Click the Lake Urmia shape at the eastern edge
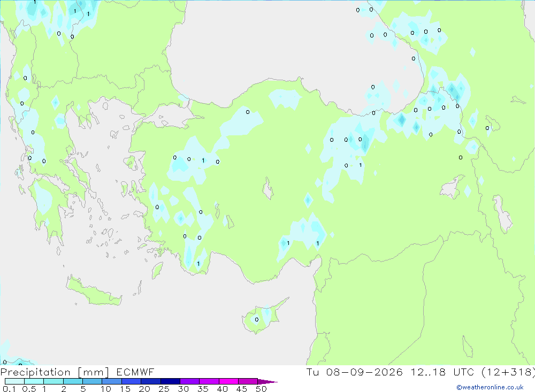The image size is (535, 392). tap(502, 213)
